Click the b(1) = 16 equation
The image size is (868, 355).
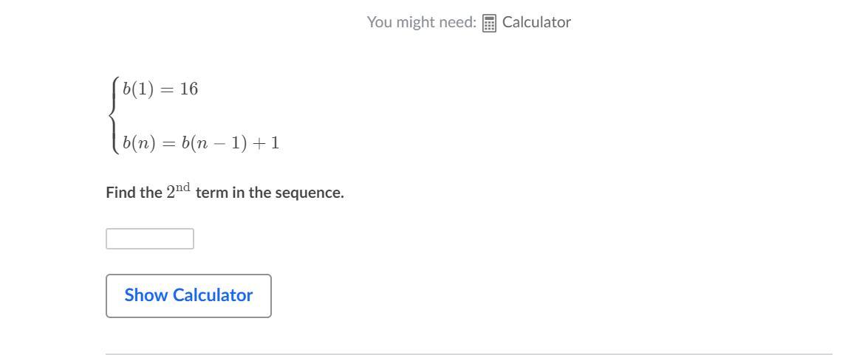(x=160, y=89)
